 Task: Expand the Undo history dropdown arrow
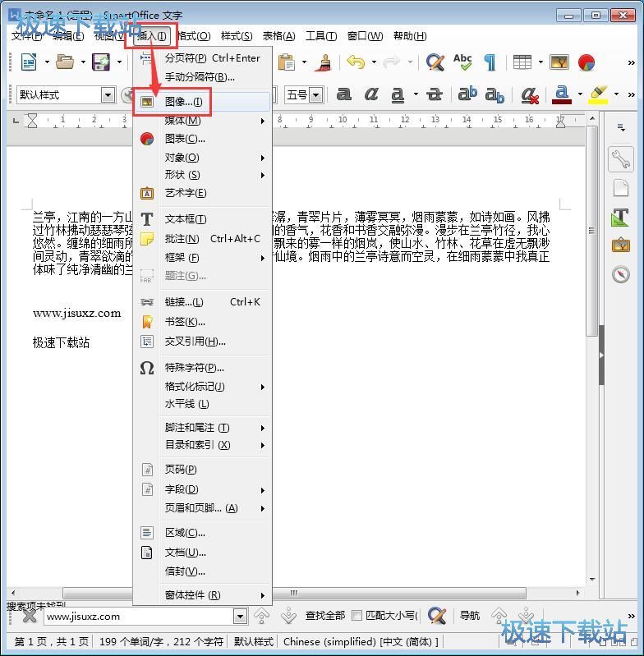(374, 62)
